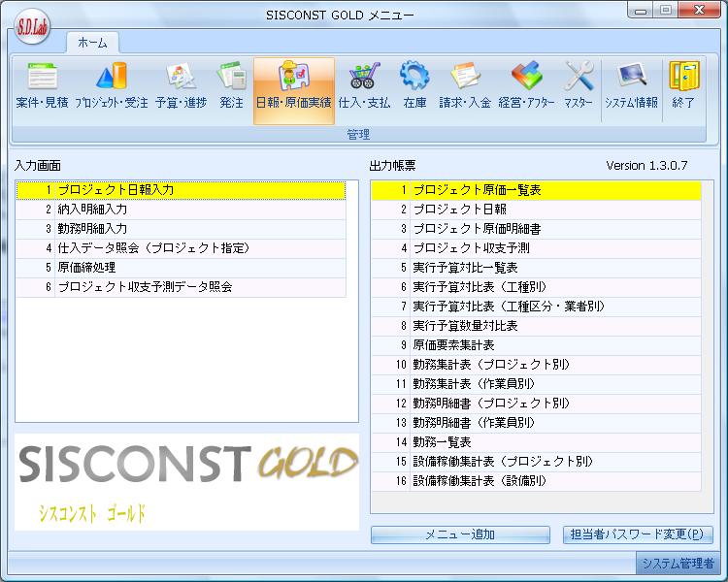Select プロジェクト日報入力 in the input list

click(182, 190)
